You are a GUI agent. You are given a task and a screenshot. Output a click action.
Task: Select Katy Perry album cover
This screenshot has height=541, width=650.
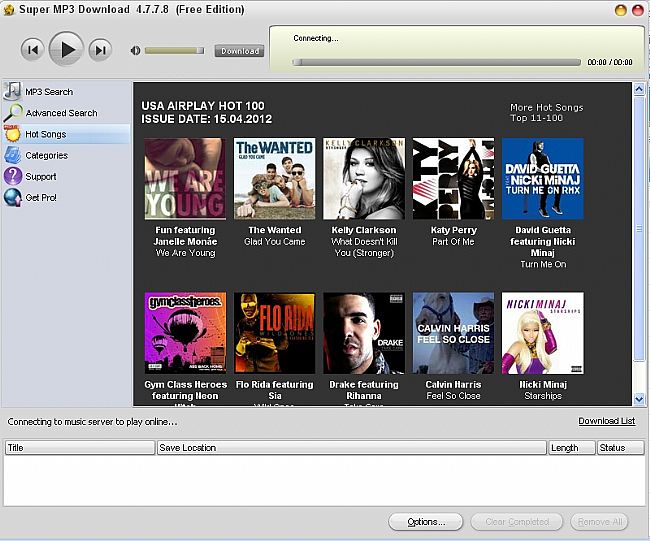coord(454,179)
